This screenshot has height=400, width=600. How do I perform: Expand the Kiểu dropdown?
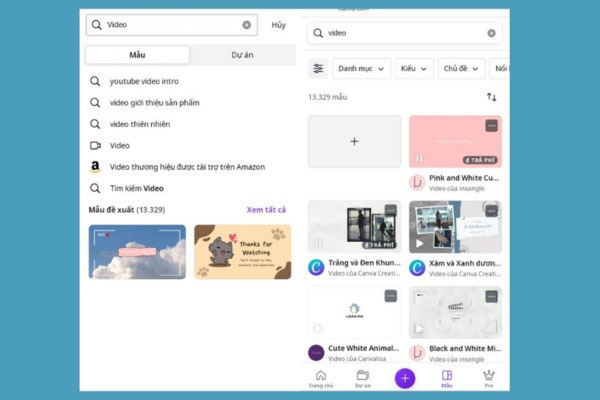click(414, 69)
